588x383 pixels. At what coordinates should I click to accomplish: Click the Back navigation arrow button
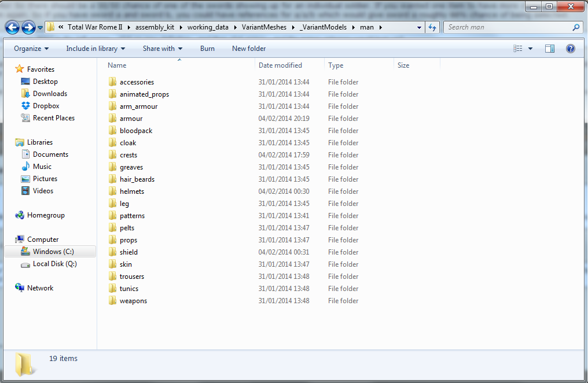pos(13,27)
